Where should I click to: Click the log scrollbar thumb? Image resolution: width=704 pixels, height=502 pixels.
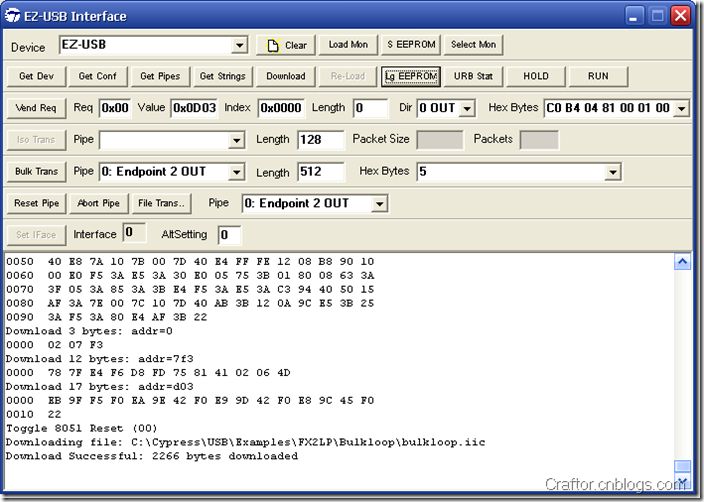pyautogui.click(x=682, y=466)
